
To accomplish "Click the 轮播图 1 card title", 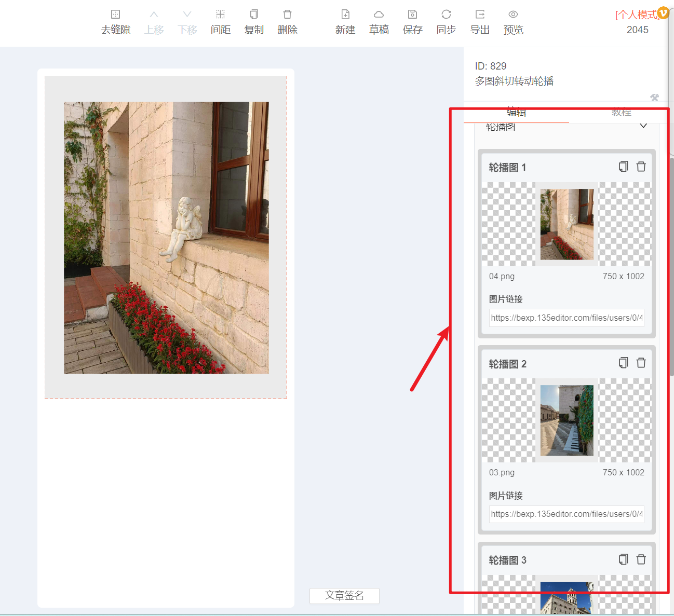I will (507, 167).
